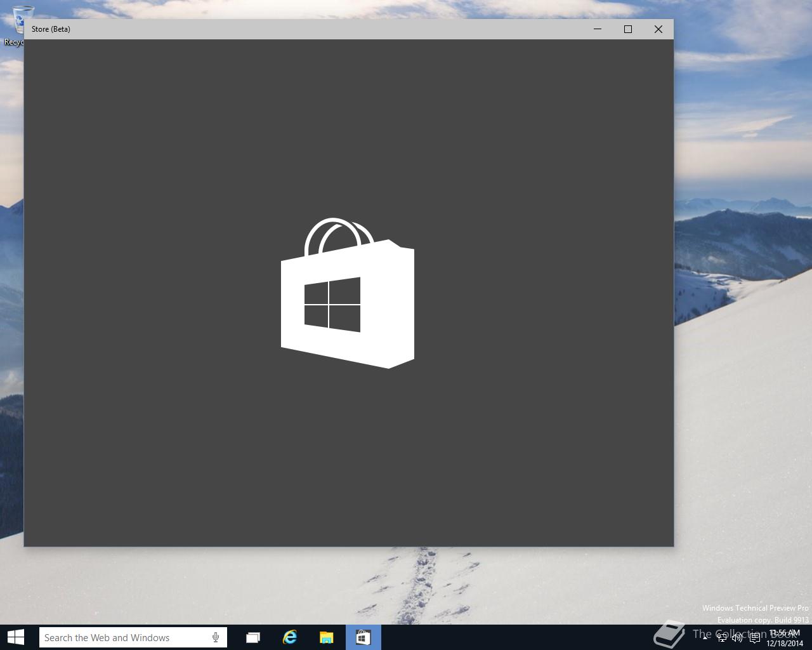The image size is (812, 650).
Task: Select the Recycle Bin desktop icon
Action: click(14, 24)
